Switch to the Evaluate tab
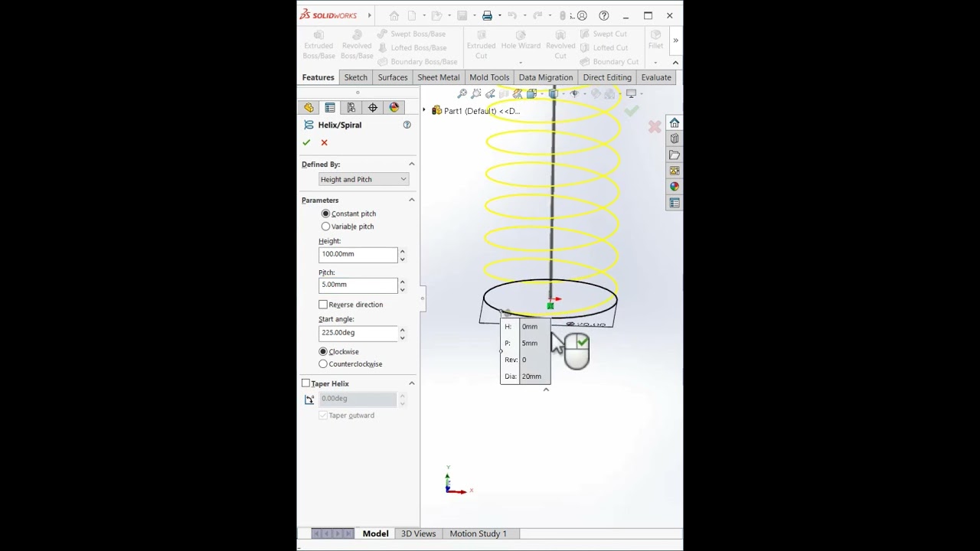This screenshot has width=980, height=551. (x=656, y=77)
